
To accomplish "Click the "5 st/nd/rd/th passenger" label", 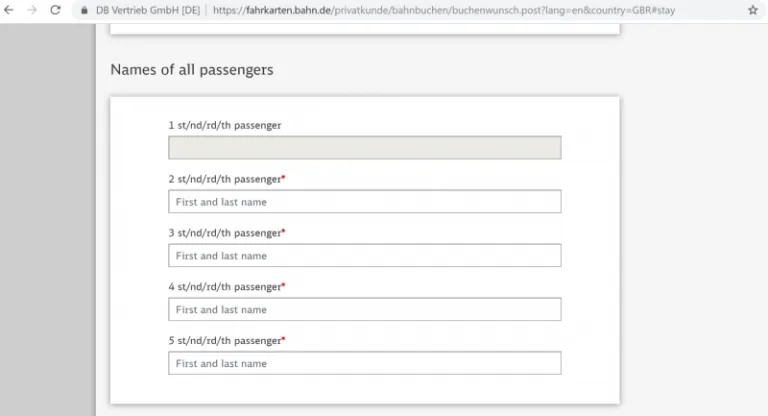I will coord(224,341).
